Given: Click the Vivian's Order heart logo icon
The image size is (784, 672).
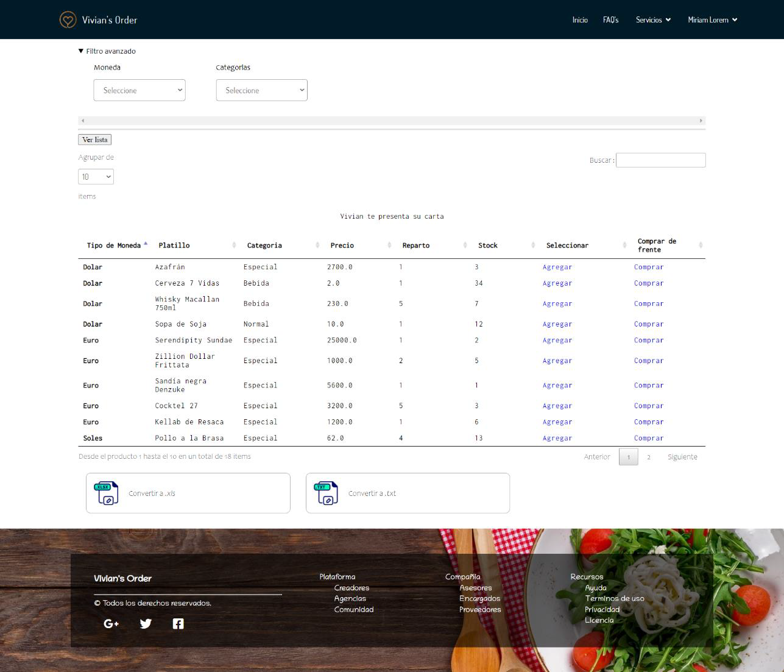Looking at the screenshot, I should click(x=68, y=20).
